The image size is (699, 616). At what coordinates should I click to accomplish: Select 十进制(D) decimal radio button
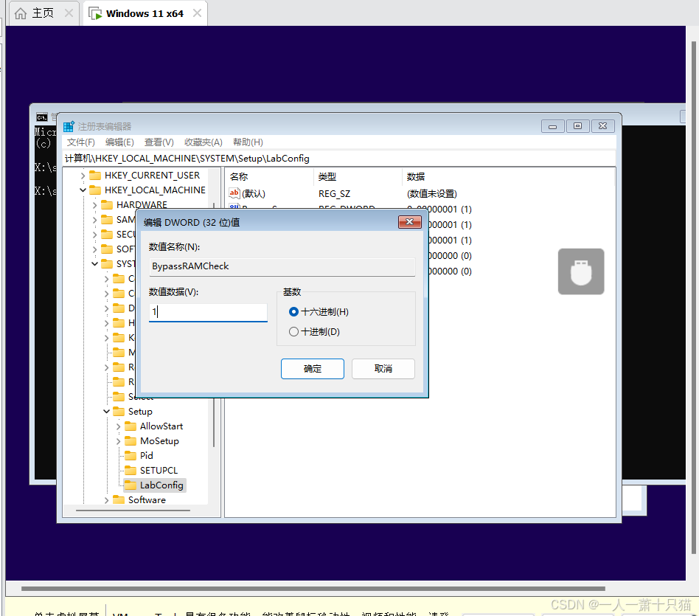[293, 332]
